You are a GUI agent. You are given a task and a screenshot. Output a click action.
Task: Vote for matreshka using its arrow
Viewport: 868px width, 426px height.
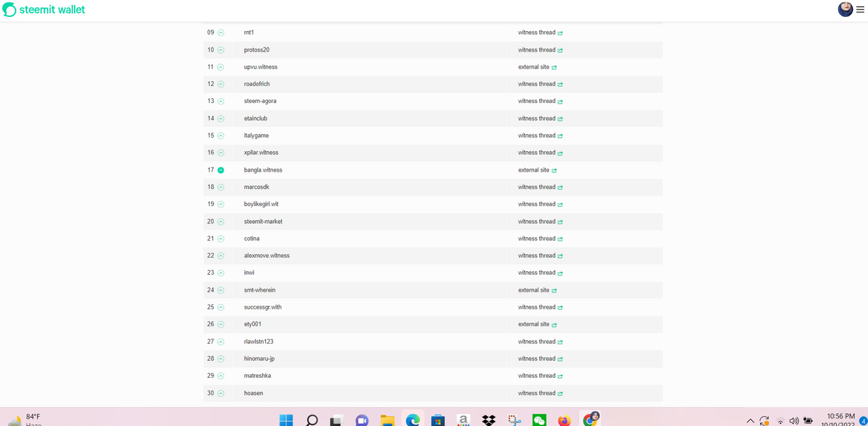(x=220, y=376)
